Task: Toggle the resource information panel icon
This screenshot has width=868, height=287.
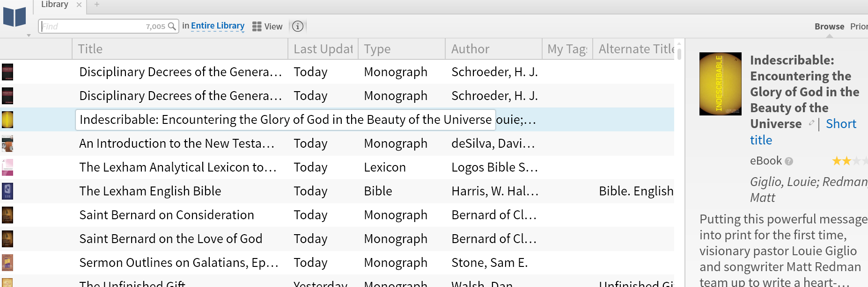Action: (298, 27)
